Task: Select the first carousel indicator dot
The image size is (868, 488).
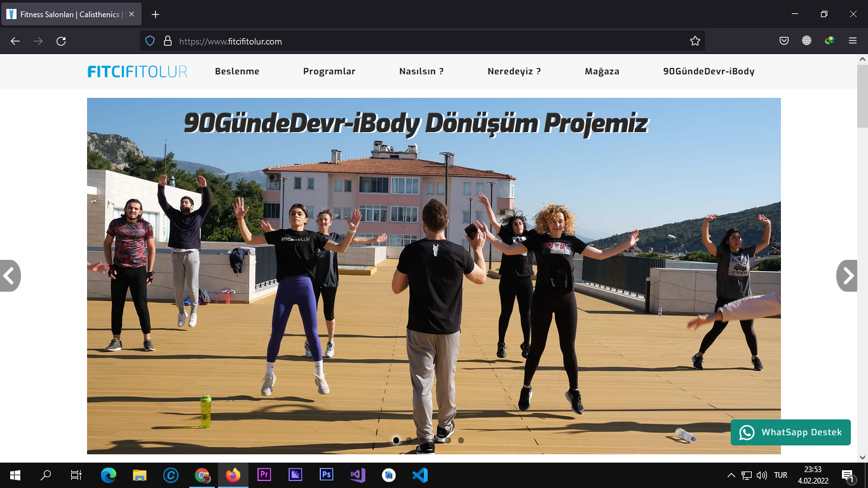Action: (x=396, y=440)
